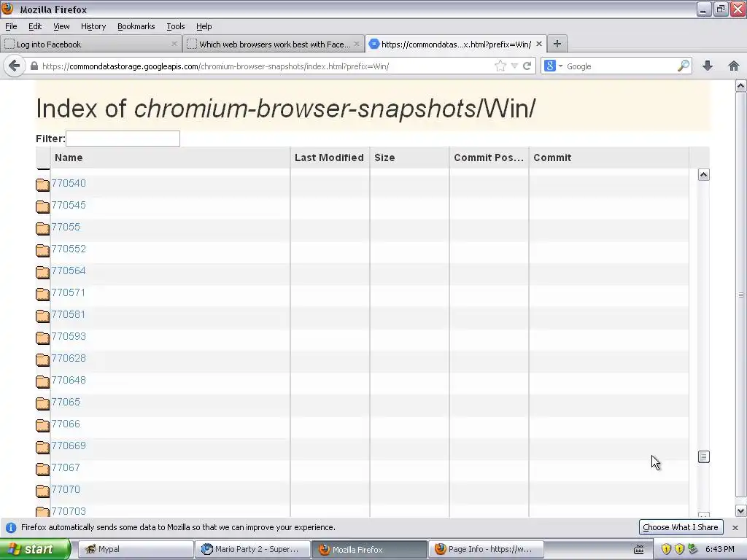Open the File menu
The image size is (747, 560).
[11, 26]
